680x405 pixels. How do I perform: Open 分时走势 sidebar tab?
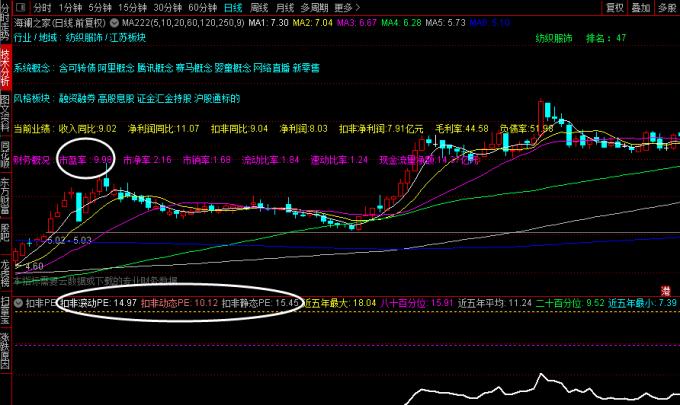click(x=5, y=22)
